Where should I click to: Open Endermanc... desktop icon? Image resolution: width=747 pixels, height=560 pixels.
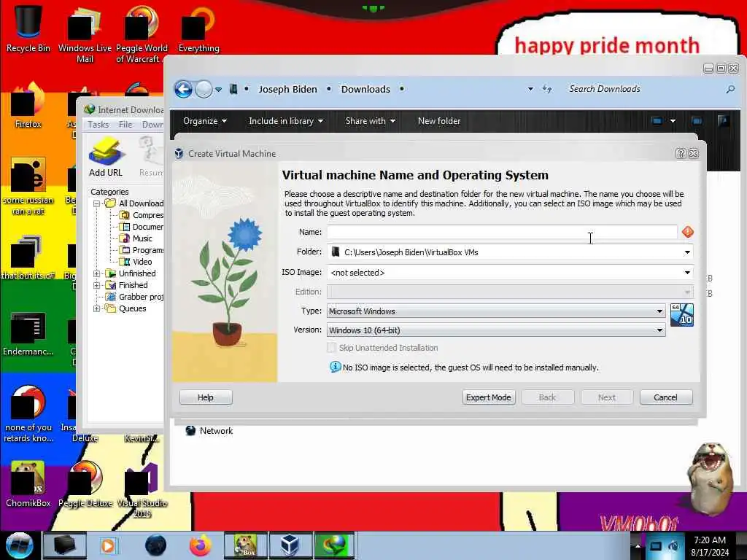28,332
